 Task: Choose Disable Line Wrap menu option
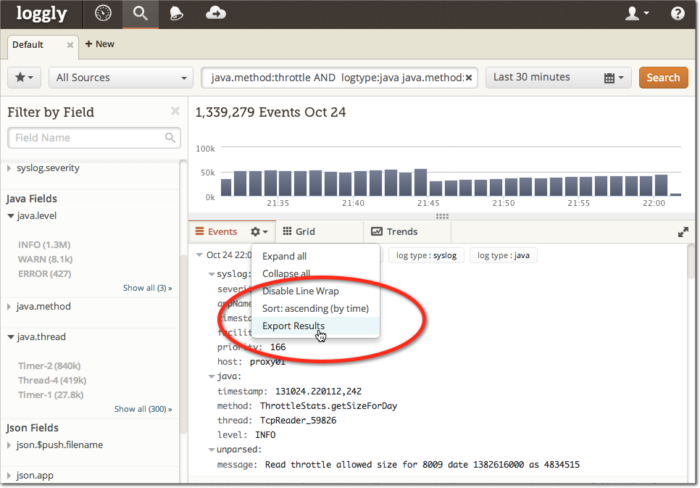300,291
